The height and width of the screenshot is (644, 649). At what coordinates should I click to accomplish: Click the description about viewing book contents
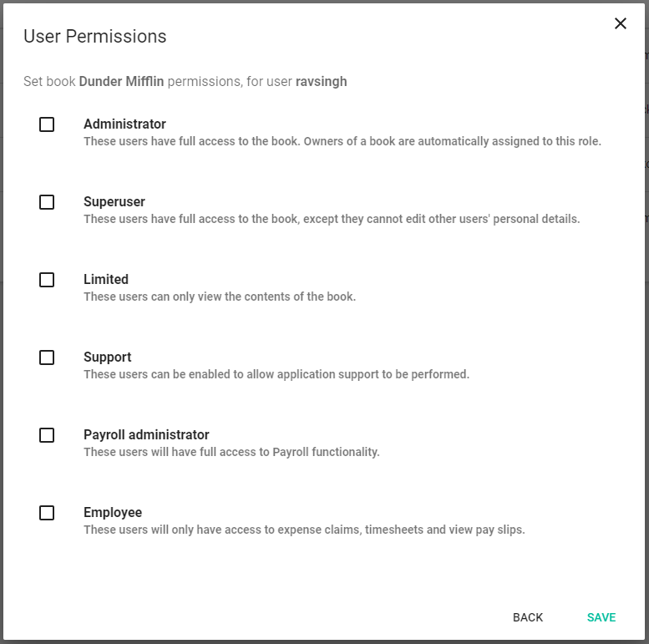pyautogui.click(x=220, y=297)
